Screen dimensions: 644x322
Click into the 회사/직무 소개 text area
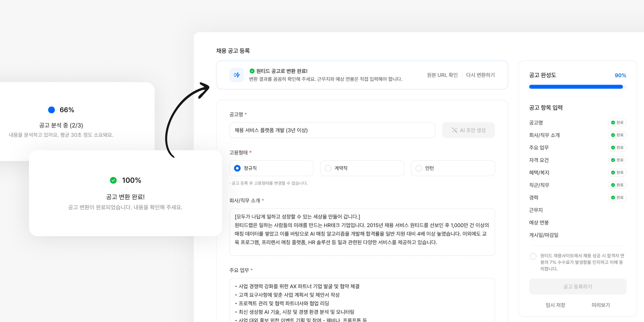(362, 232)
